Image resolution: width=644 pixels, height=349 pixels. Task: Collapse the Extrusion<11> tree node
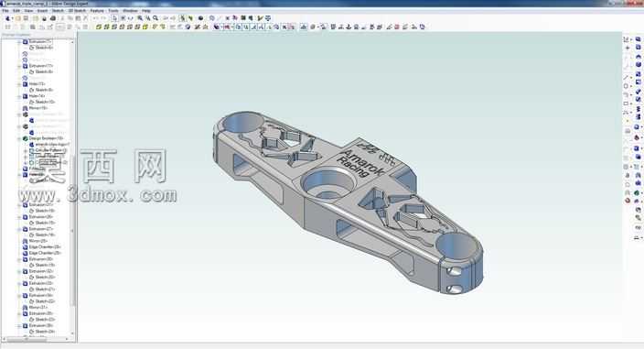coord(19,66)
